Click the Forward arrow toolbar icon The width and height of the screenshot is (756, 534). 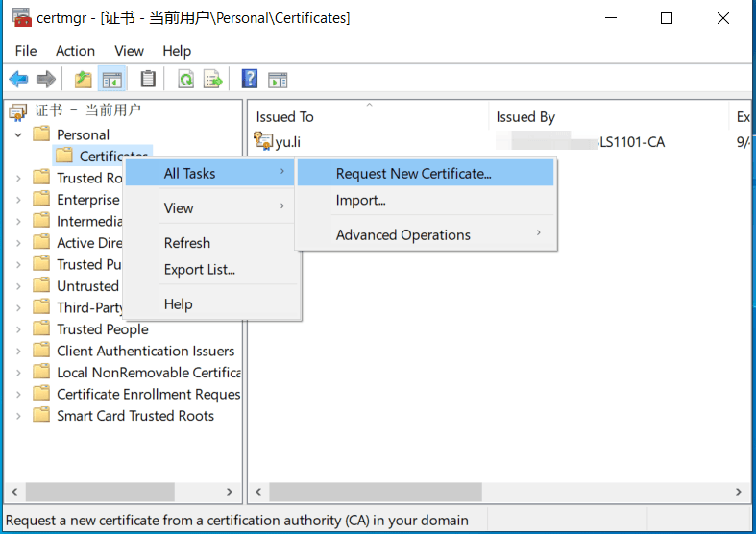click(x=46, y=79)
